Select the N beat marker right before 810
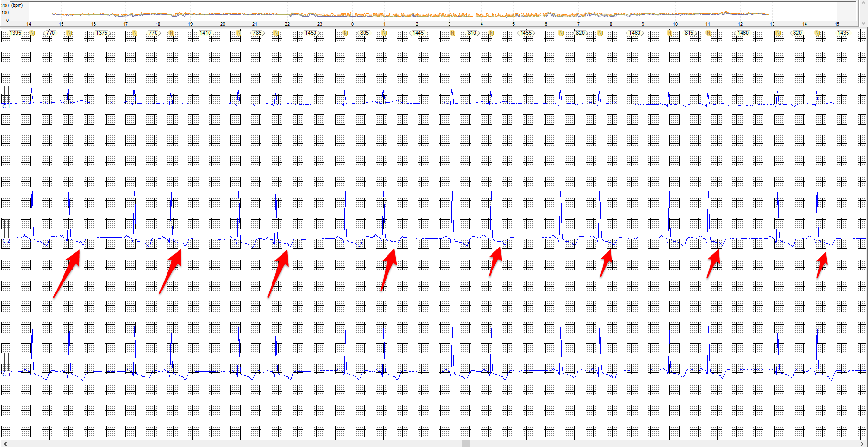This screenshot has height=447, width=868. pos(452,33)
